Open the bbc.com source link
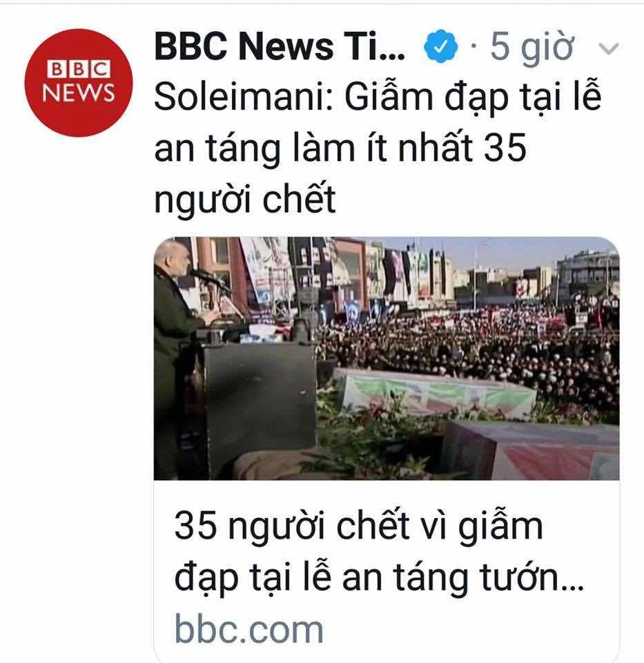644x663 pixels. pos(249,630)
